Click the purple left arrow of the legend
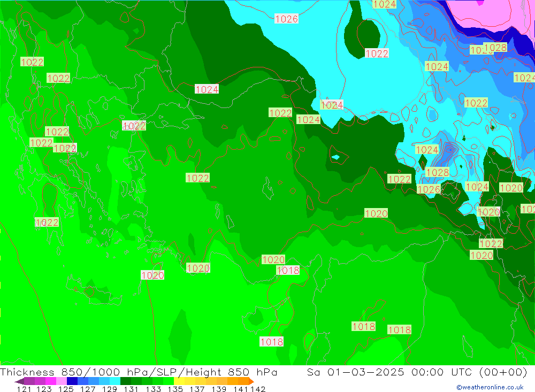 (x=19, y=381)
